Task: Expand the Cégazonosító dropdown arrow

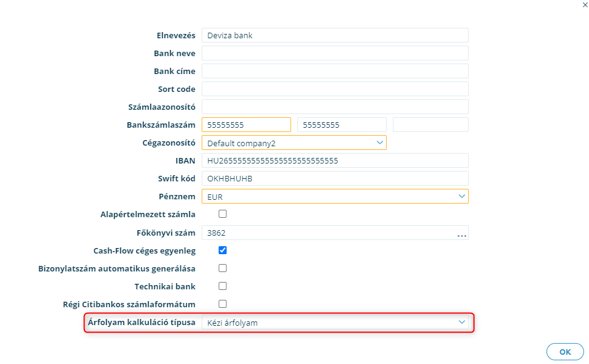Action: pos(379,143)
